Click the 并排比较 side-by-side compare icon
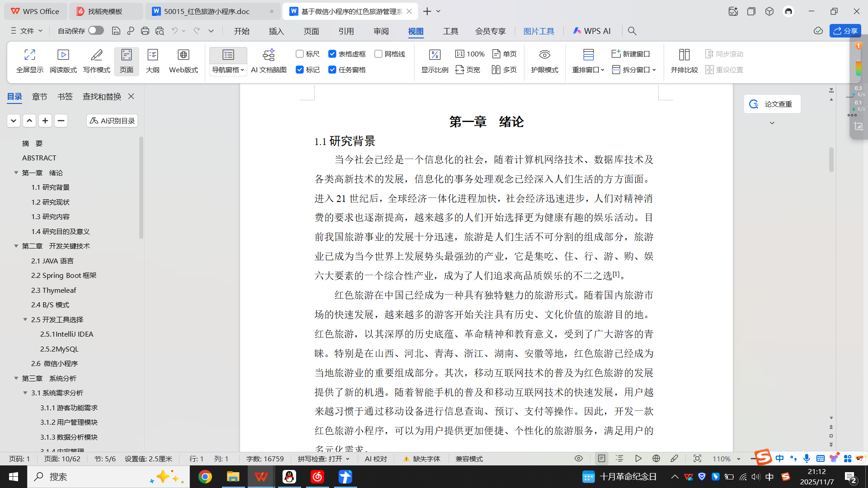 click(x=684, y=55)
